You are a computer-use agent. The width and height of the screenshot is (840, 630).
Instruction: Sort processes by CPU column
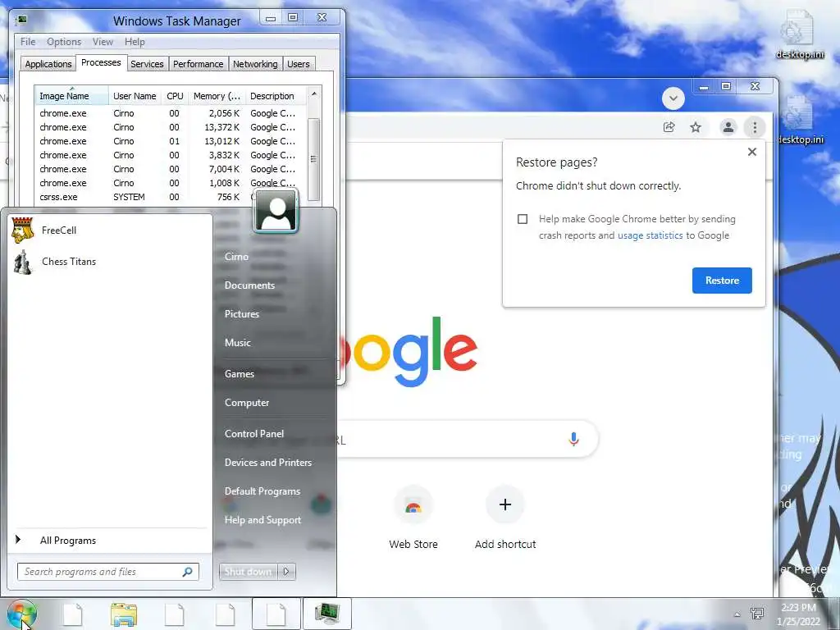coord(175,96)
